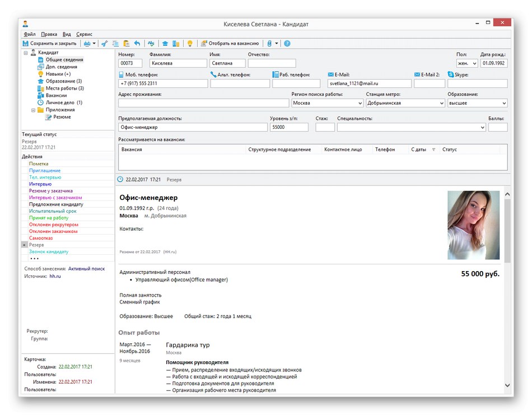Viewport: 532px width, 415px height.
Task: Click the Фамилия input field
Action: click(x=178, y=63)
